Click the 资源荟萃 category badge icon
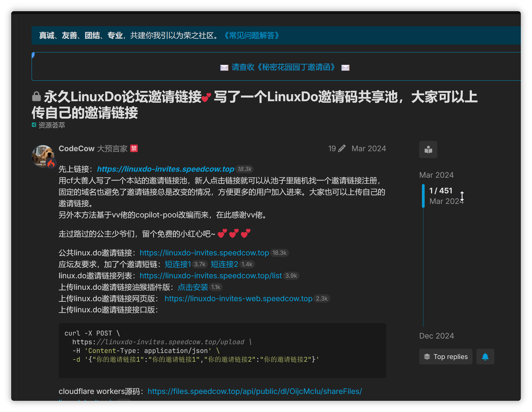Screen dimensions: 532x412 [33, 125]
